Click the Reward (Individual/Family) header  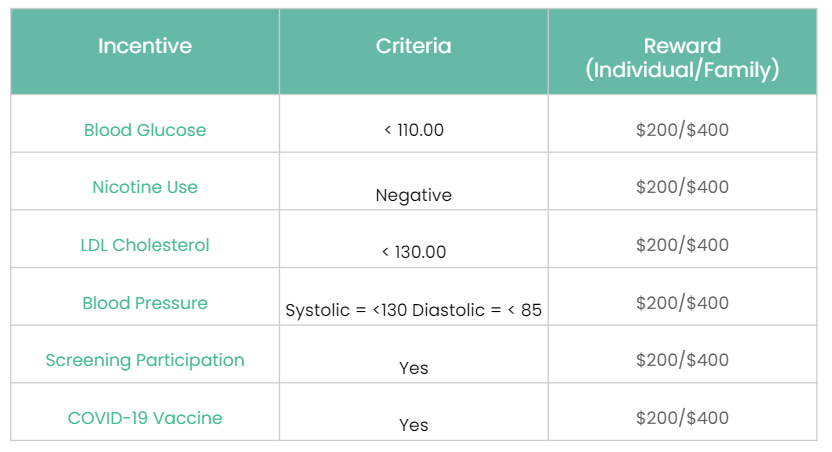click(x=682, y=58)
